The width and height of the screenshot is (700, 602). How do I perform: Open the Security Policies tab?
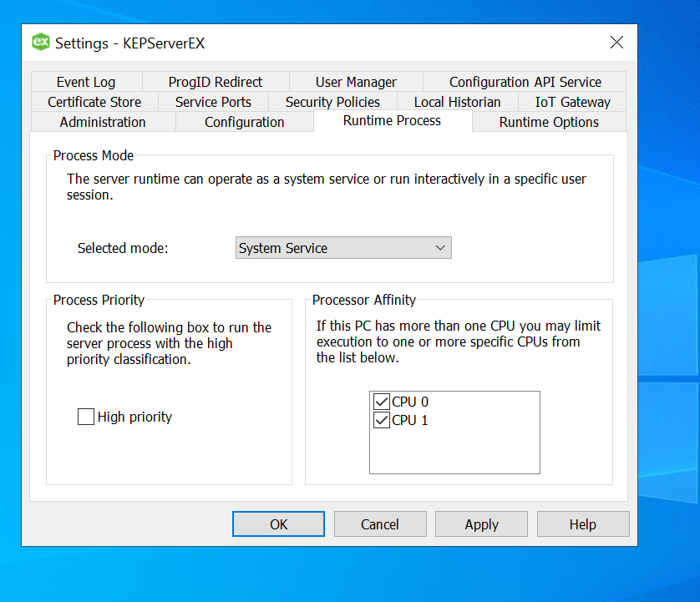[332, 102]
